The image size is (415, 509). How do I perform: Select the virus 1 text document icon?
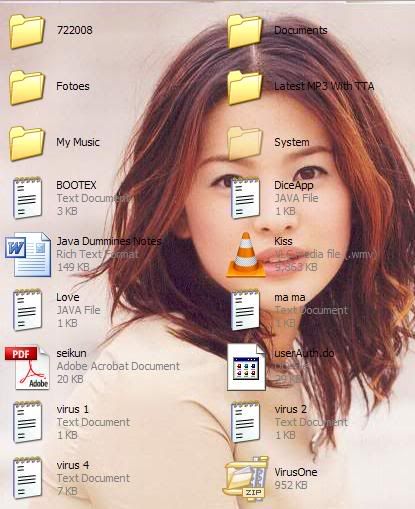[27, 422]
